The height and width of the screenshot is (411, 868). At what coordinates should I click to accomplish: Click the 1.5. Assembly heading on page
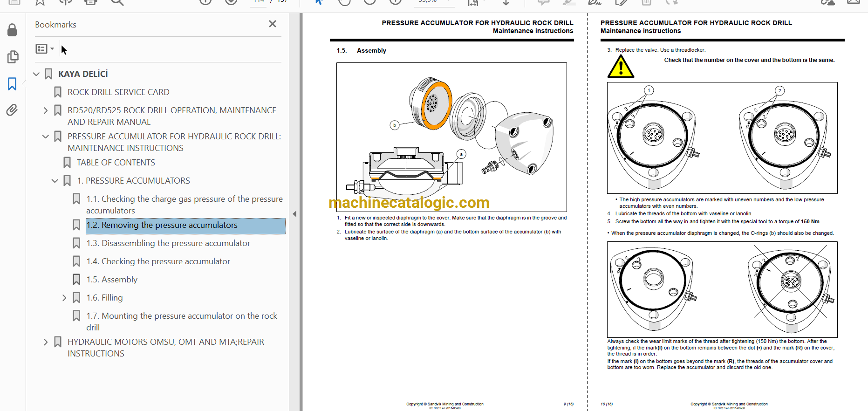362,50
